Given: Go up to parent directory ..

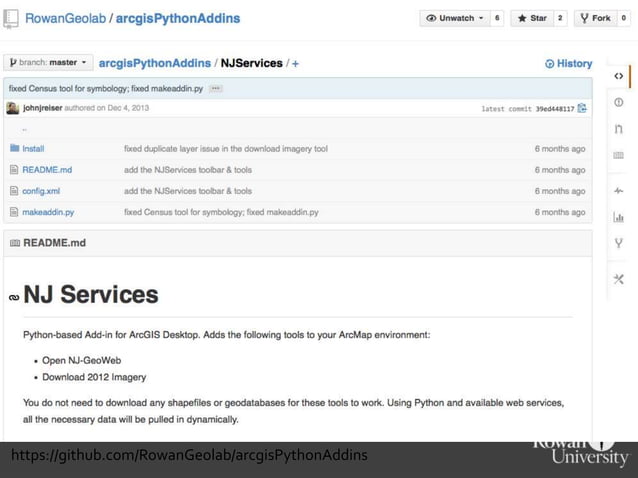Looking at the screenshot, I should (24, 130).
